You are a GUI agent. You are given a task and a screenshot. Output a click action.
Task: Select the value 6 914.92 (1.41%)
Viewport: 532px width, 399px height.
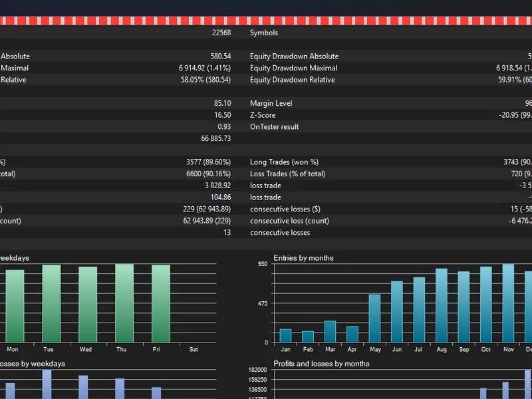pos(205,68)
